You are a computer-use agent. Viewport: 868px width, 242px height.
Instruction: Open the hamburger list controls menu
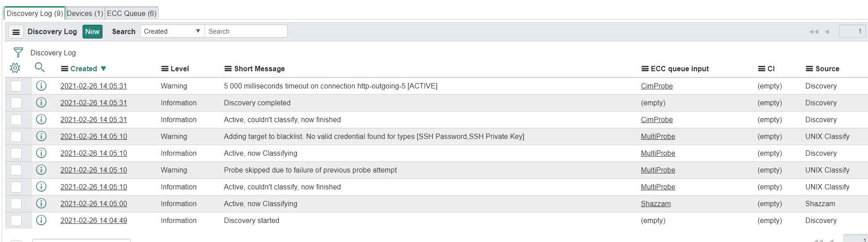click(16, 32)
